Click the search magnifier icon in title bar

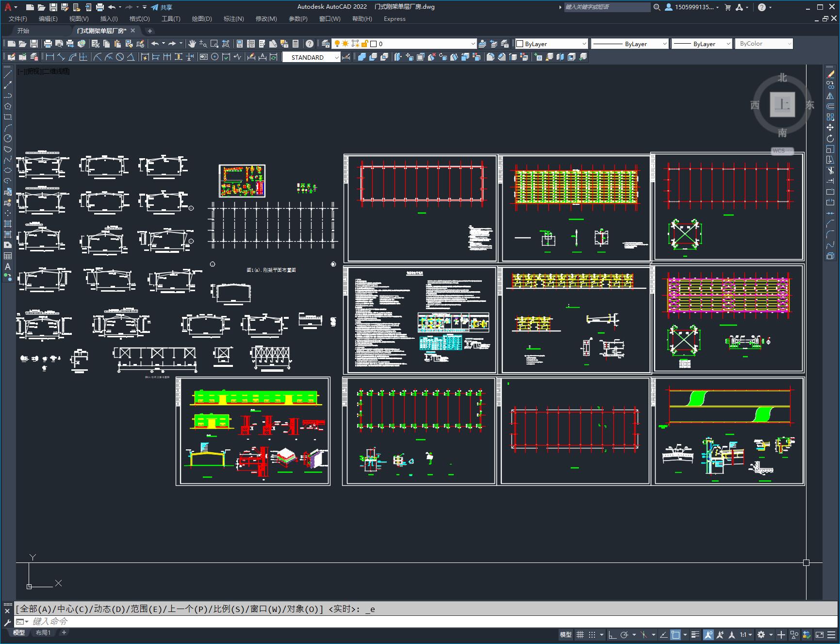click(x=657, y=7)
